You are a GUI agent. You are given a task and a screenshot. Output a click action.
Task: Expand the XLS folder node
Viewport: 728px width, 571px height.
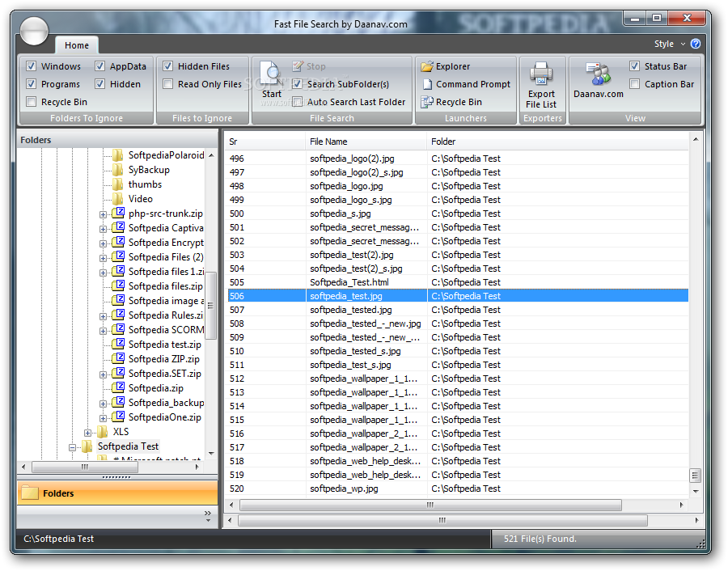[x=87, y=433]
